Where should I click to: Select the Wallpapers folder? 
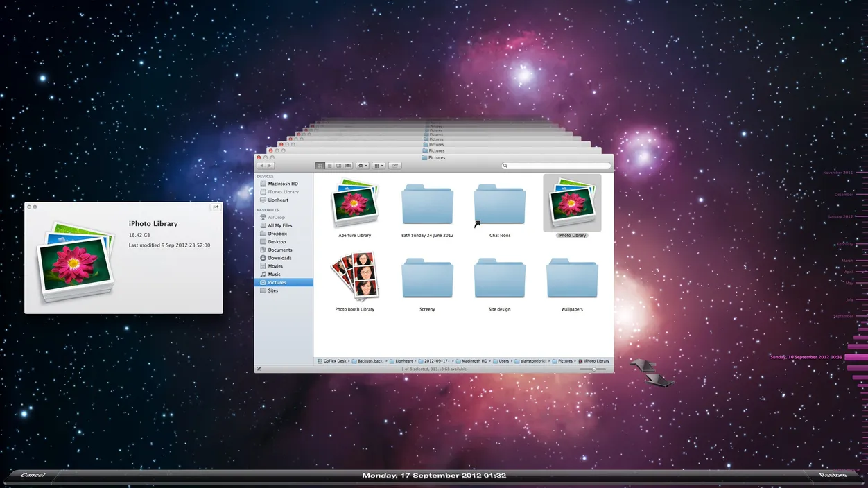click(572, 279)
